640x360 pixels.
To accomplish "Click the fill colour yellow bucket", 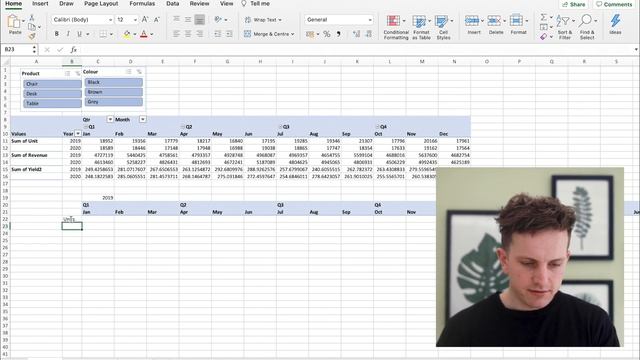I will [x=127, y=34].
